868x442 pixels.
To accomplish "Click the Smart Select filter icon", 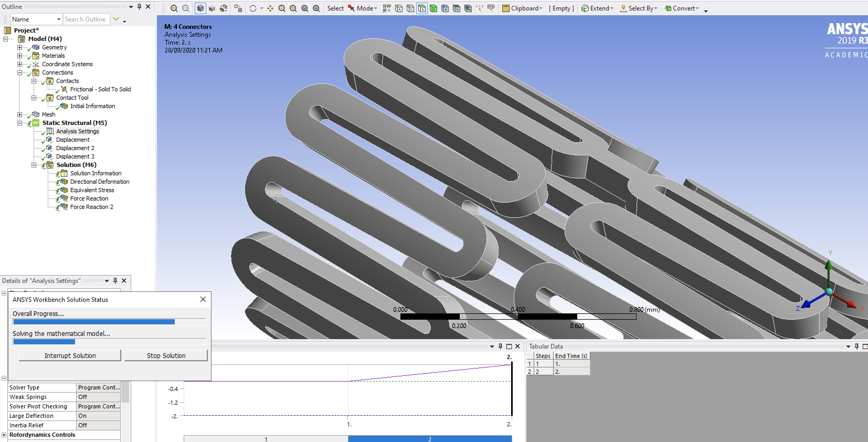I will tap(387, 8).
